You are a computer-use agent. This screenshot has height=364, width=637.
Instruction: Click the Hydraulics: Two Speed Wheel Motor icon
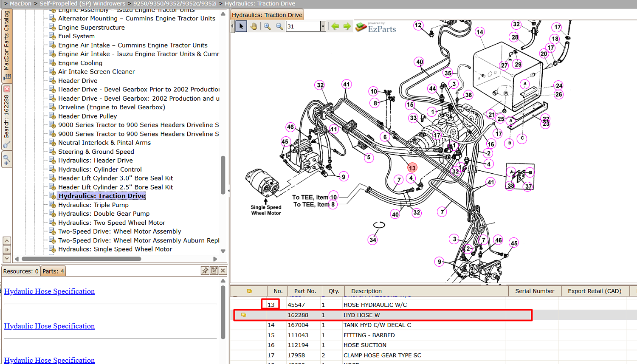tap(53, 223)
